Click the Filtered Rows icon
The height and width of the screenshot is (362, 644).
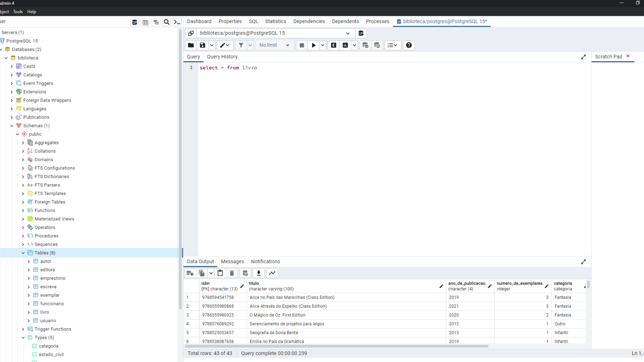pyautogui.click(x=156, y=22)
